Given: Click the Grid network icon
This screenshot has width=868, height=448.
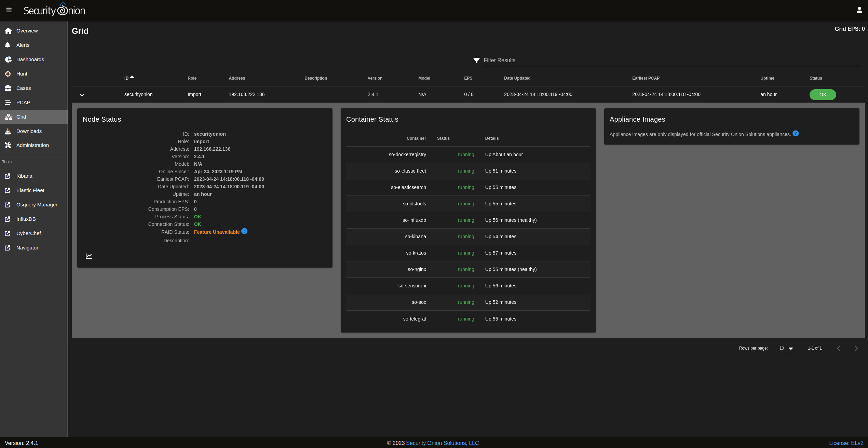Looking at the screenshot, I should [x=9, y=117].
